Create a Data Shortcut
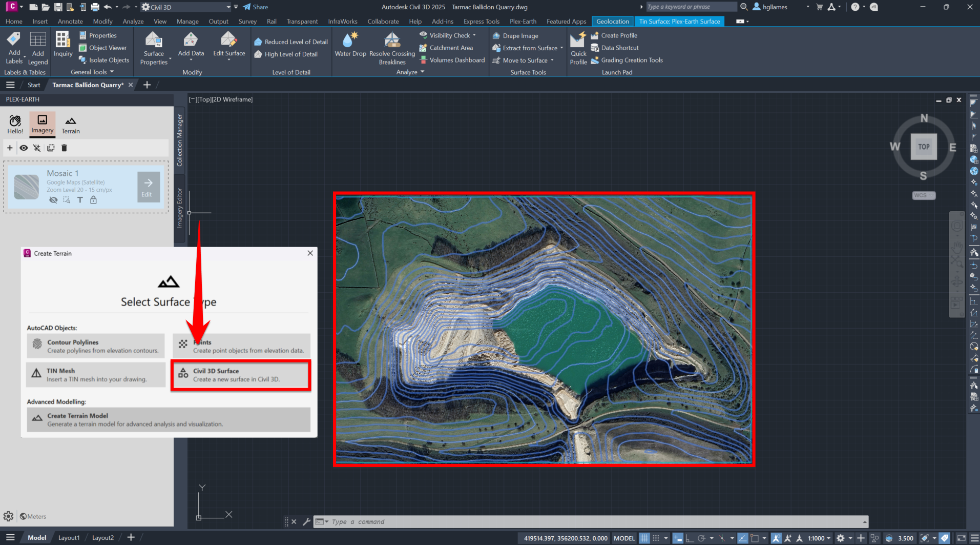This screenshot has height=545, width=980. pos(615,48)
